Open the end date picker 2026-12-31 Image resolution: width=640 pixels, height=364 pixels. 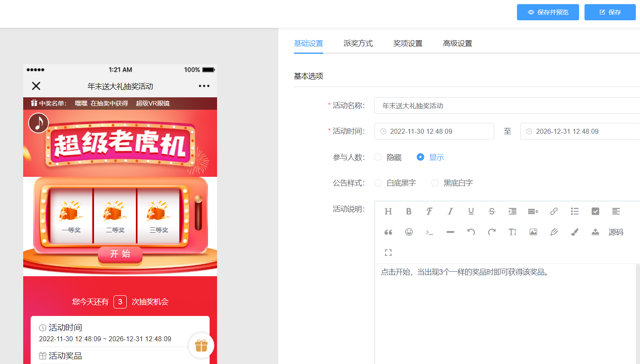tap(580, 131)
